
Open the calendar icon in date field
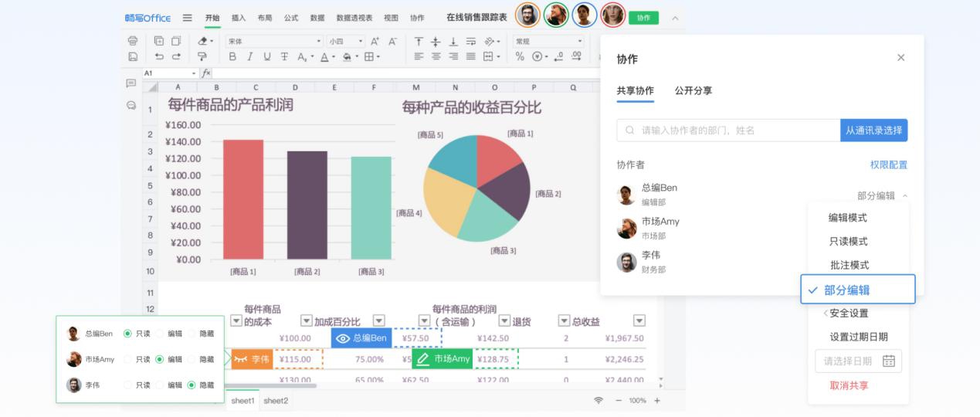(x=888, y=361)
